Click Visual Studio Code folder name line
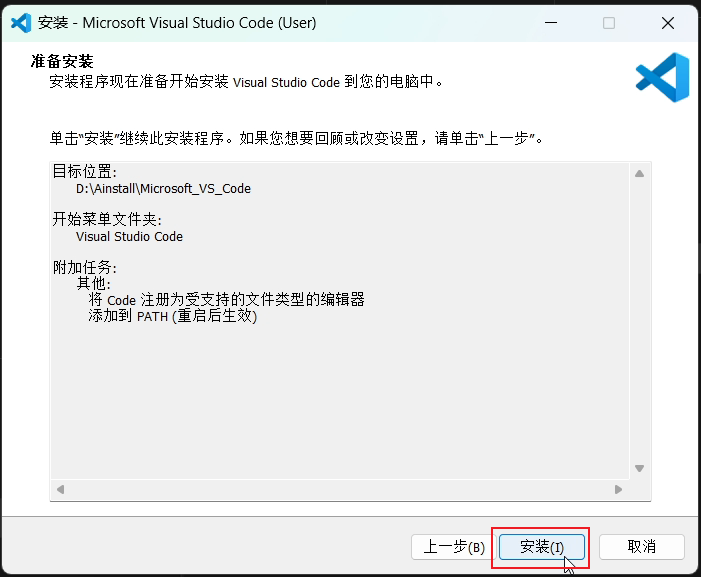 (129, 236)
